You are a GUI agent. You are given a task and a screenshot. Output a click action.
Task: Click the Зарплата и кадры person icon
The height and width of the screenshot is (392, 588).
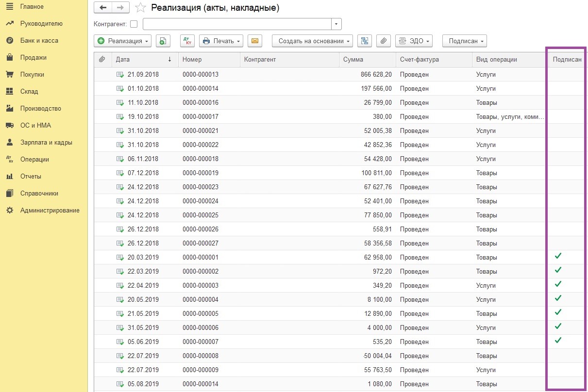coord(9,143)
